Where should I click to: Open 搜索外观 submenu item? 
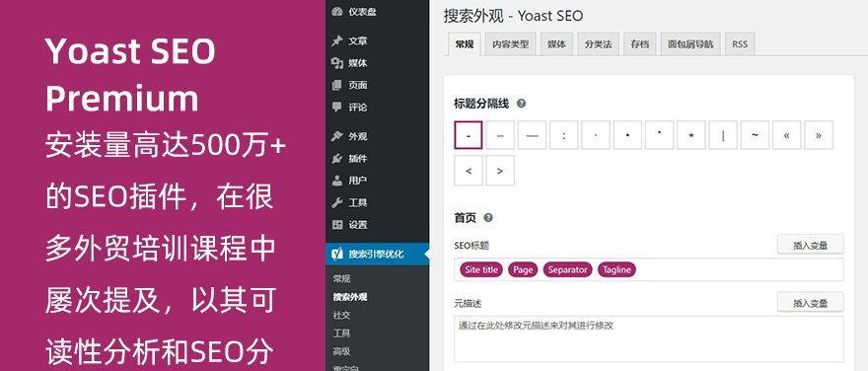pyautogui.click(x=350, y=297)
